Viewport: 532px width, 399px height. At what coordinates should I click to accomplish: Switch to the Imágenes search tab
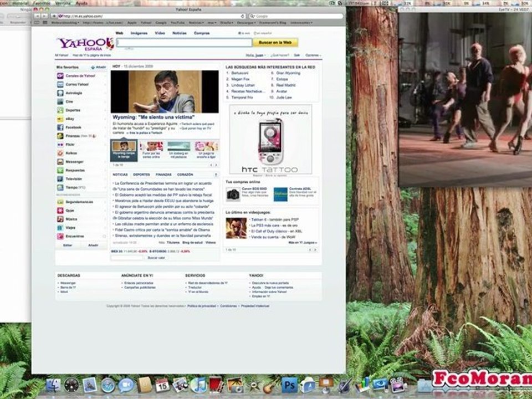pos(139,33)
